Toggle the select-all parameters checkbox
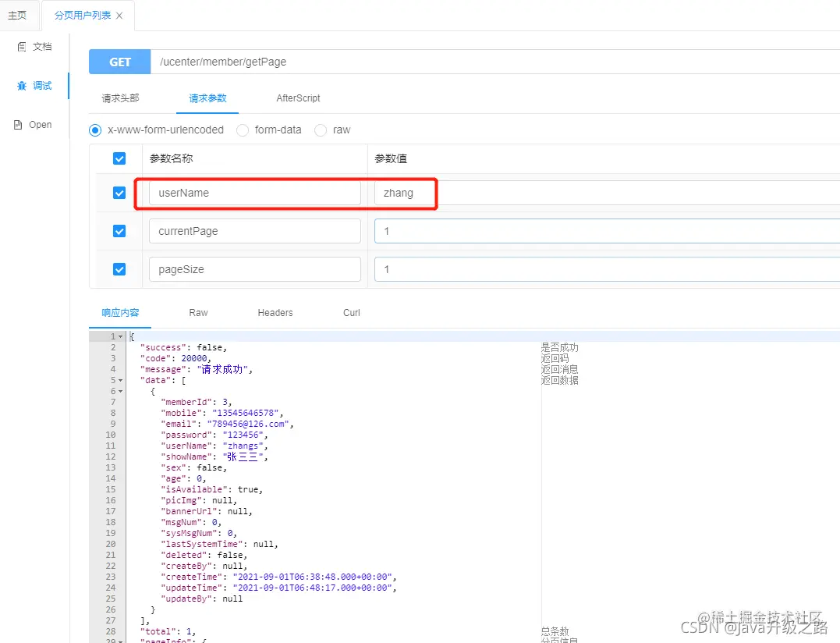The width and height of the screenshot is (840, 643). coord(119,158)
